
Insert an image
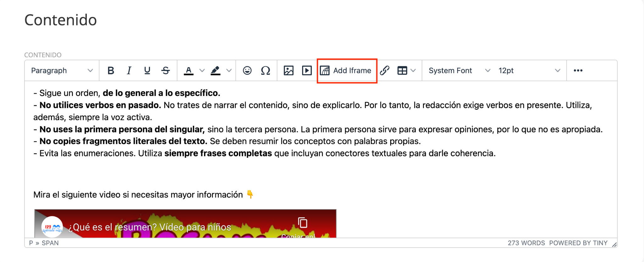pyautogui.click(x=288, y=70)
